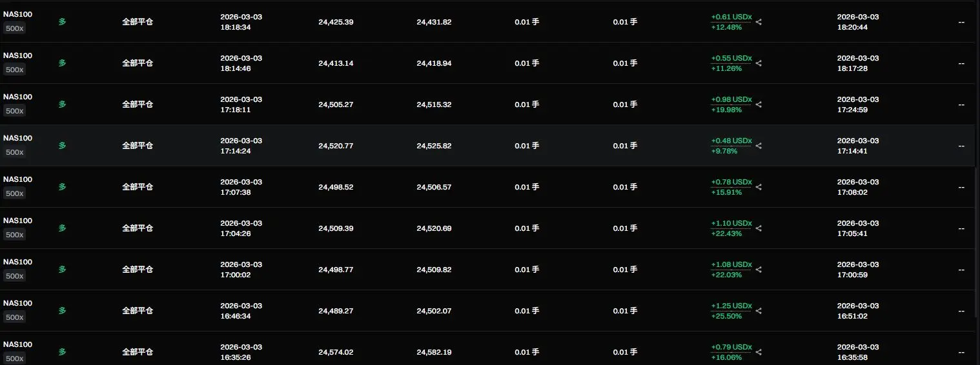Screen dimensions: 980x365
Task: Click the underlined +0.61 USDx profit amount
Action: click(731, 17)
